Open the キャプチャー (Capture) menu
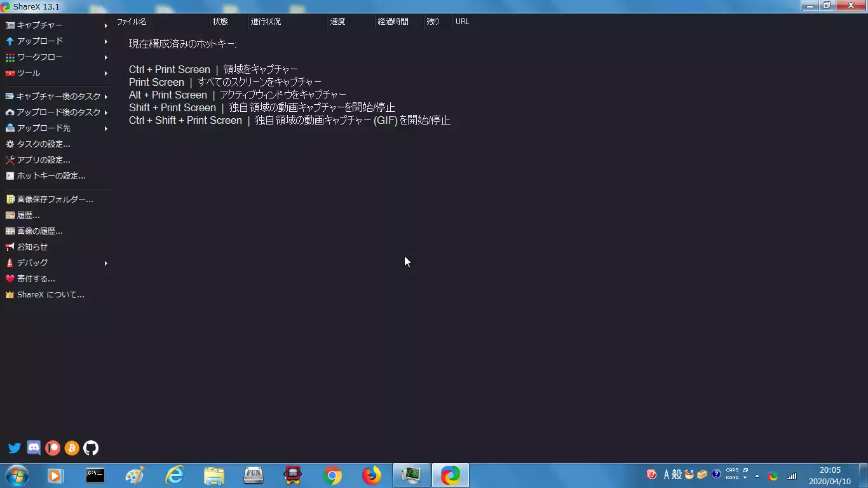The image size is (868, 488). pos(57,25)
